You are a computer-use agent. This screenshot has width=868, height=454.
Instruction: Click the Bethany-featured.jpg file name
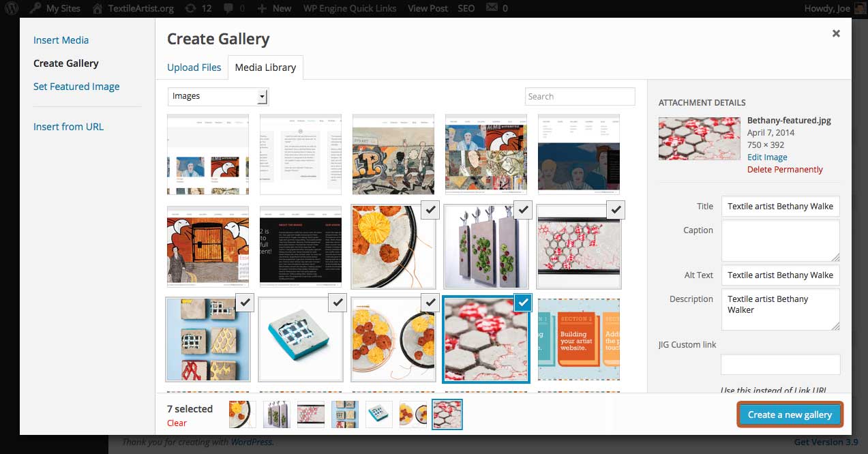click(789, 121)
